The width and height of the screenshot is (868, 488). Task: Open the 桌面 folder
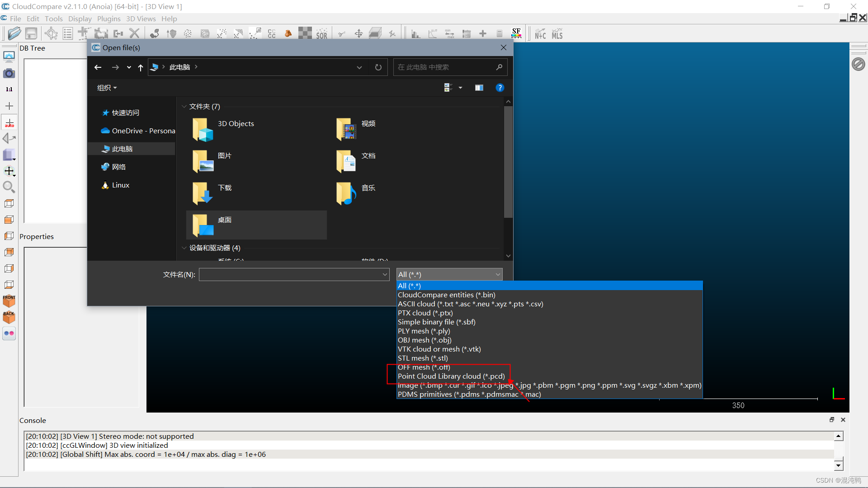tap(256, 225)
